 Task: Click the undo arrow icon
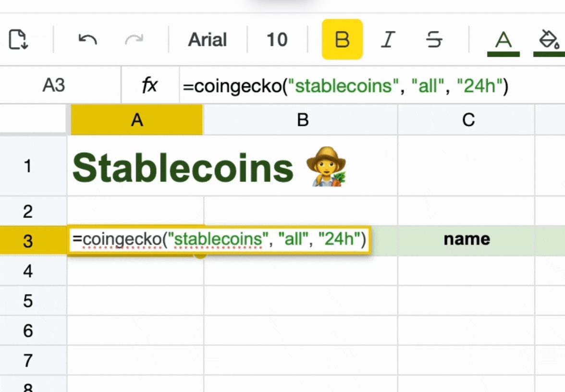click(87, 39)
